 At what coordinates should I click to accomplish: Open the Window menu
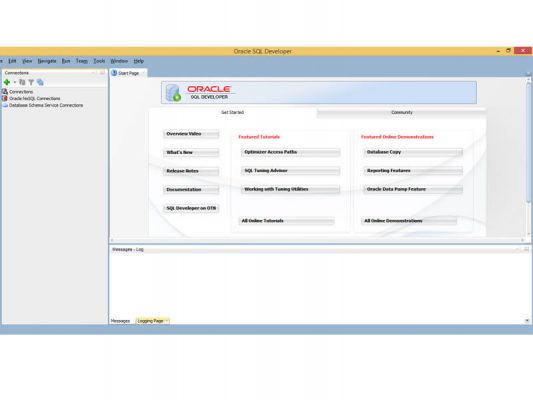119,61
